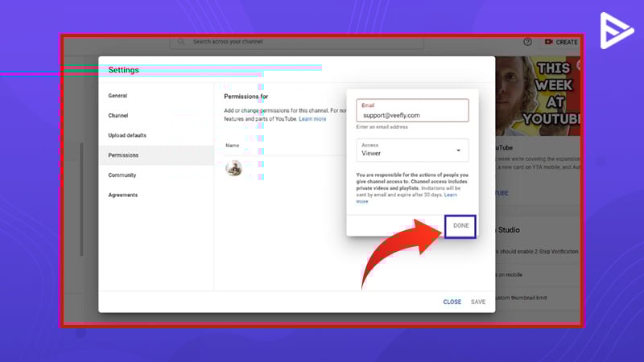Click DONE in the invite dialog
Screen dimensions: 644x362
point(460,226)
